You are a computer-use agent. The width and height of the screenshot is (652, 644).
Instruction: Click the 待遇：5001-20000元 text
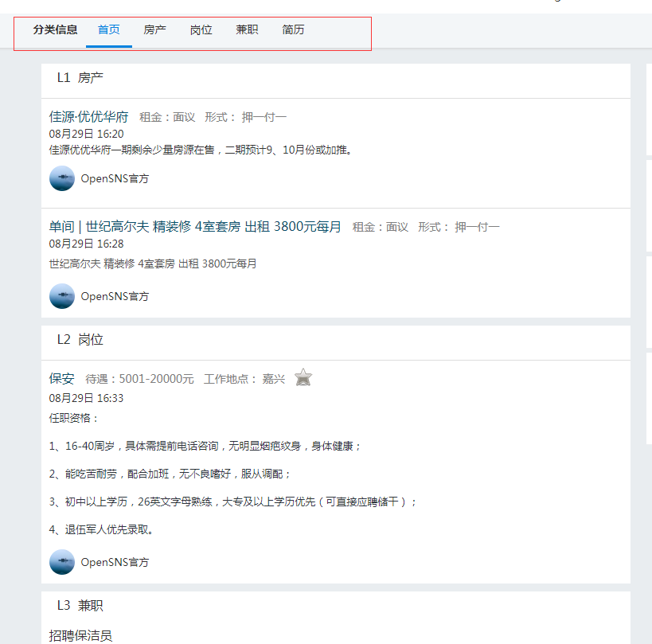click(140, 379)
